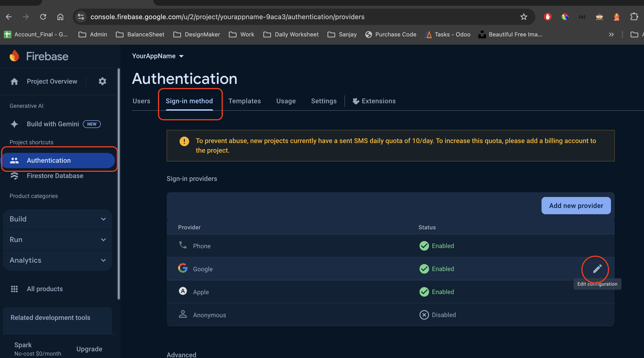
Task: Open All products grid icon
Action: [14, 289]
